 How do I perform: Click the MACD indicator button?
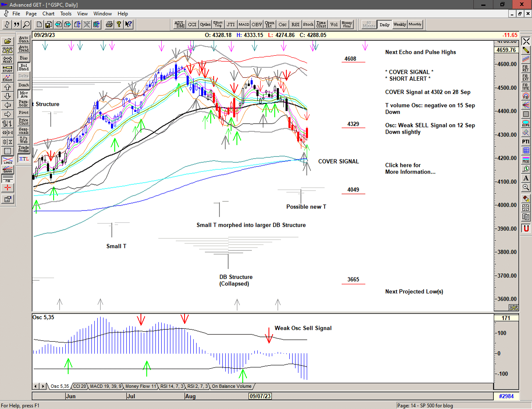(244, 25)
